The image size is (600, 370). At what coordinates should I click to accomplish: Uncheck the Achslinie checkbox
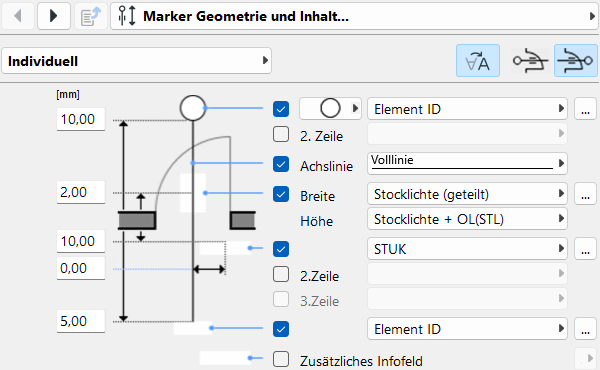coord(281,164)
